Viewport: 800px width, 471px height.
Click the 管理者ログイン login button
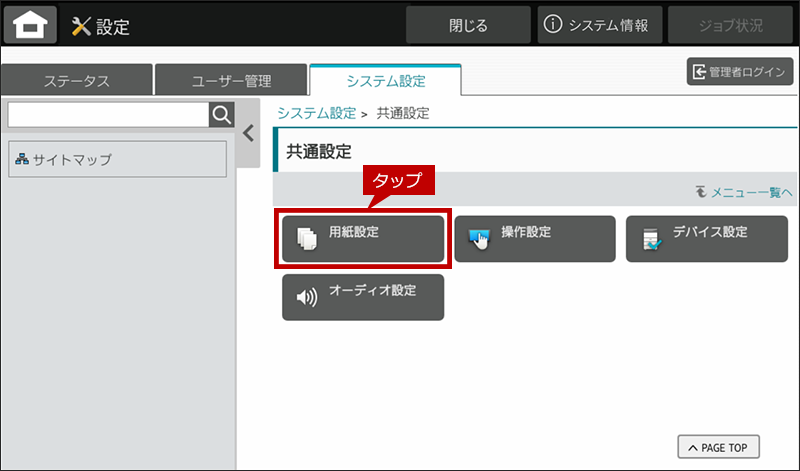tap(739, 72)
